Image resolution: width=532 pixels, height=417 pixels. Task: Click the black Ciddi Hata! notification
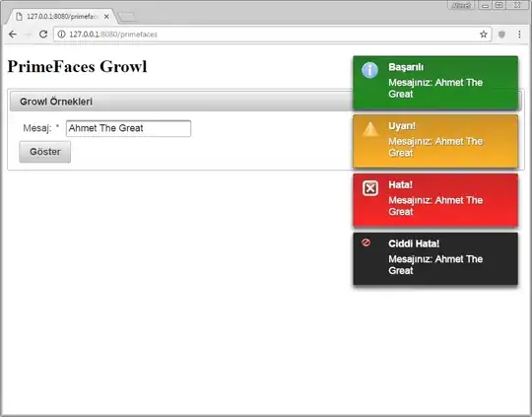435,258
